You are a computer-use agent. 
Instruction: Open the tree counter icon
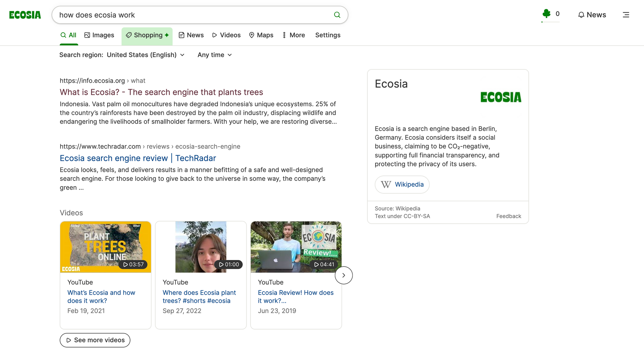click(x=546, y=14)
